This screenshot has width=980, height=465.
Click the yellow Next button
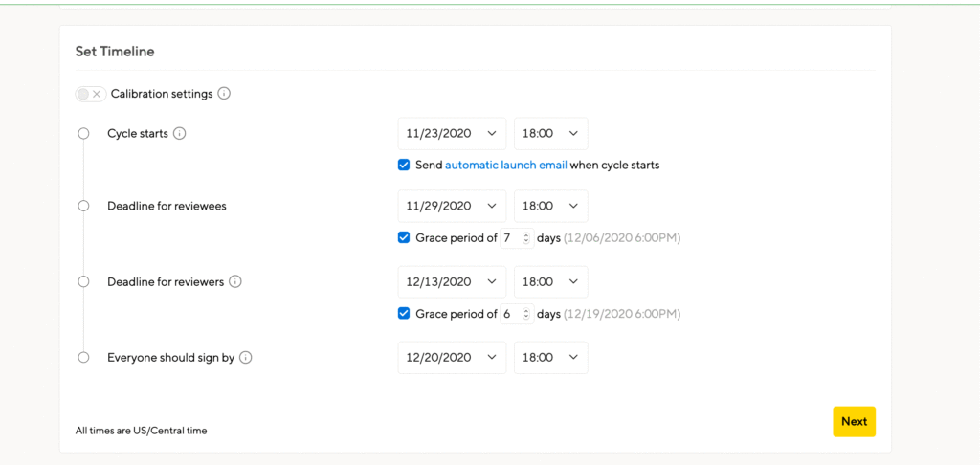pyautogui.click(x=854, y=422)
